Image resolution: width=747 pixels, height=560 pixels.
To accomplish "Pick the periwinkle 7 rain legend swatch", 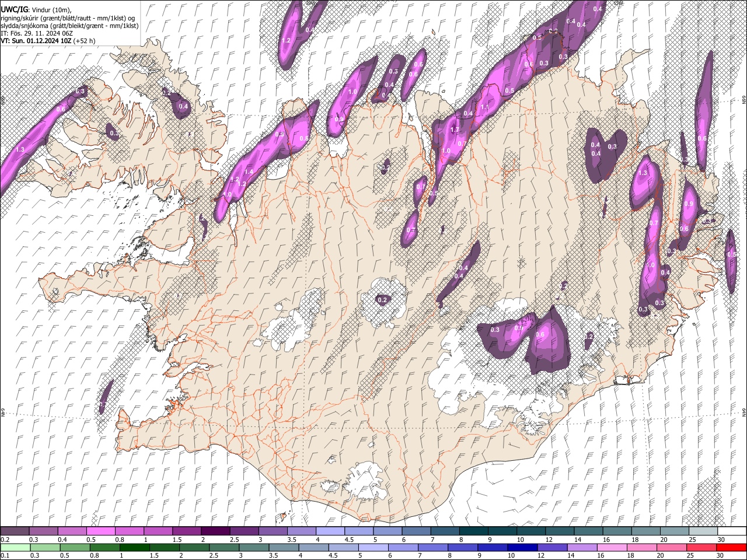I will click(434, 547).
